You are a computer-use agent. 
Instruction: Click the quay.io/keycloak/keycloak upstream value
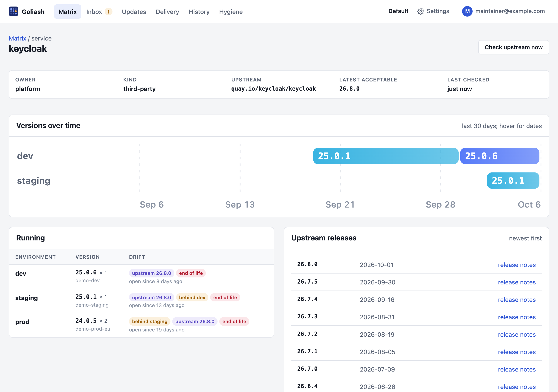(273, 89)
